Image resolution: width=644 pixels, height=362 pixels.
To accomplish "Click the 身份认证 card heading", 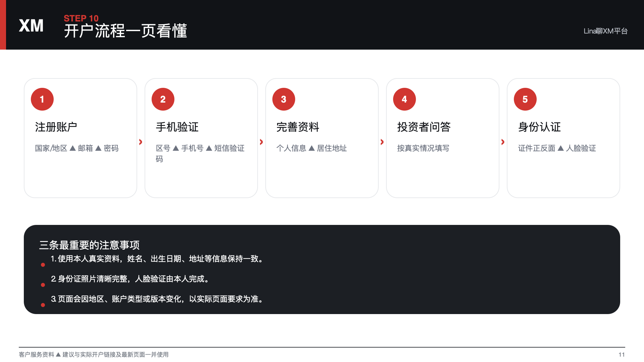I will coord(539,127).
